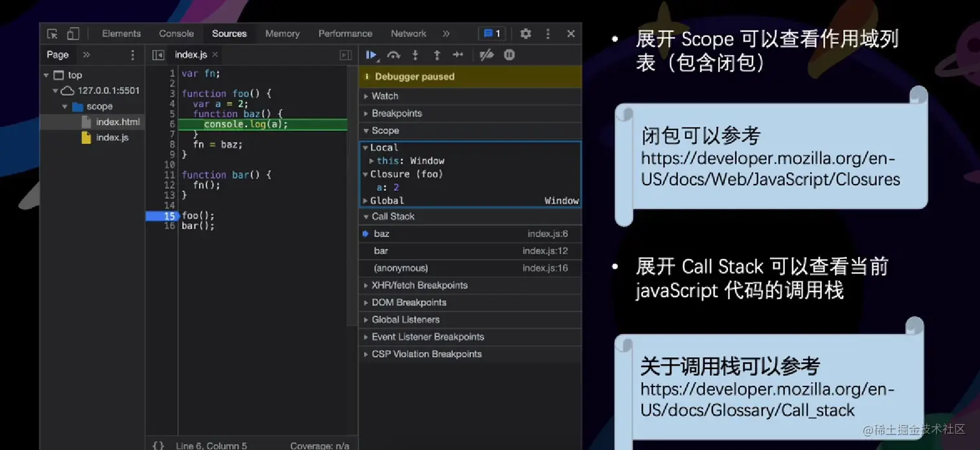Click line number 6 in gutter
This screenshot has width=980, height=450.
(x=172, y=124)
